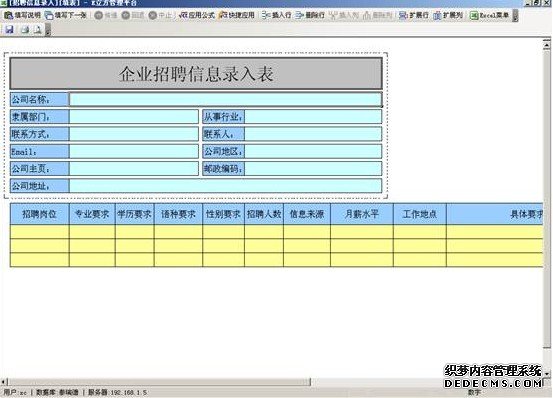The height and width of the screenshot is (398, 553).
Task: Open the Excel菜单 menu
Action: tap(490, 16)
